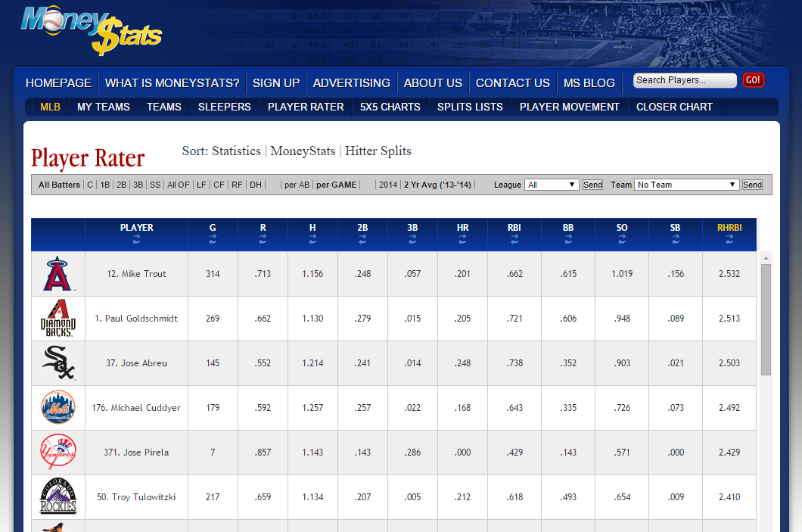Filter batters by 2B position

[x=121, y=185]
